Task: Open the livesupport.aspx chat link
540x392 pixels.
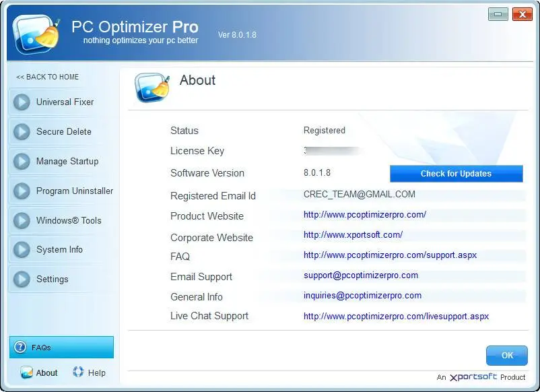Action: tap(396, 316)
